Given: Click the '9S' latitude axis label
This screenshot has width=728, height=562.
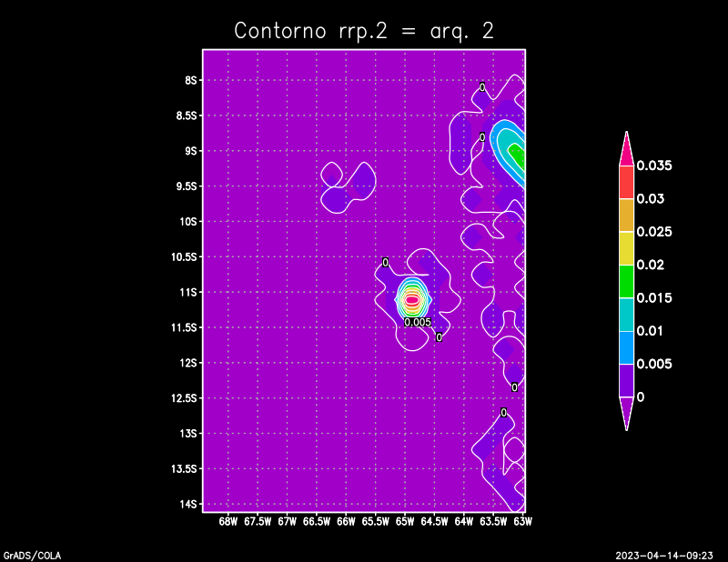Looking at the screenshot, I should 191,151.
